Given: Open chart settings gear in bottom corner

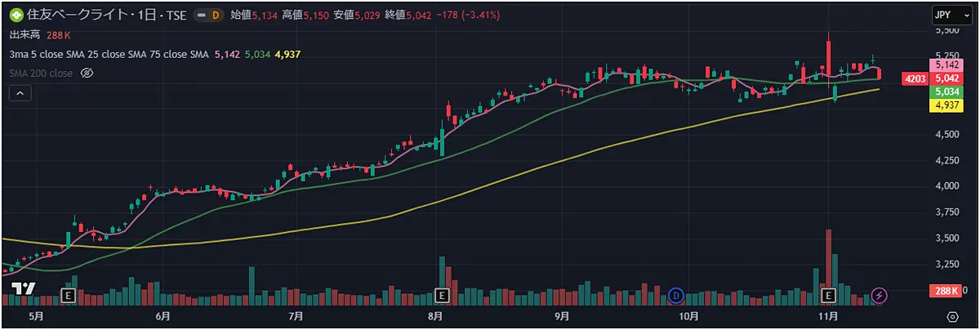Looking at the screenshot, I should coord(952,316).
